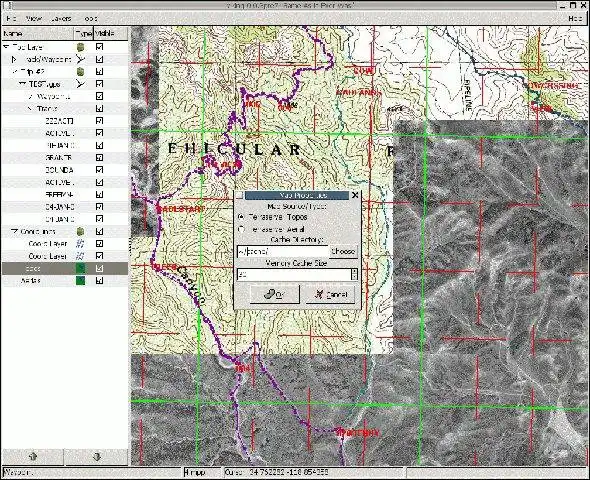
Task: Click the Visible column header
Action: click(110, 33)
